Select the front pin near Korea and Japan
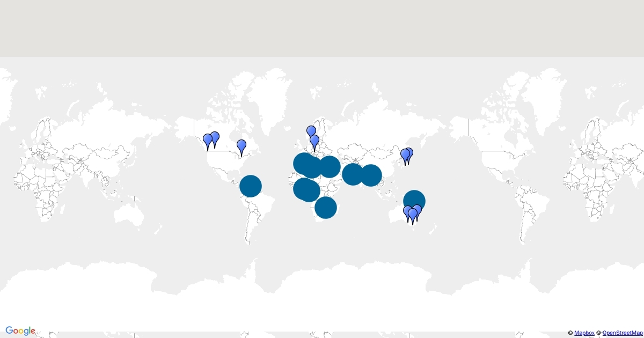Screen dimensions: 644x338 coord(405,155)
